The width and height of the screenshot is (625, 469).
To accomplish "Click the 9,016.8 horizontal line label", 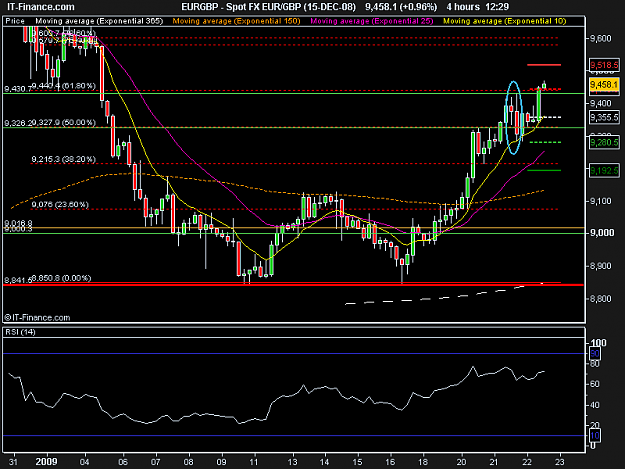I will point(18,223).
